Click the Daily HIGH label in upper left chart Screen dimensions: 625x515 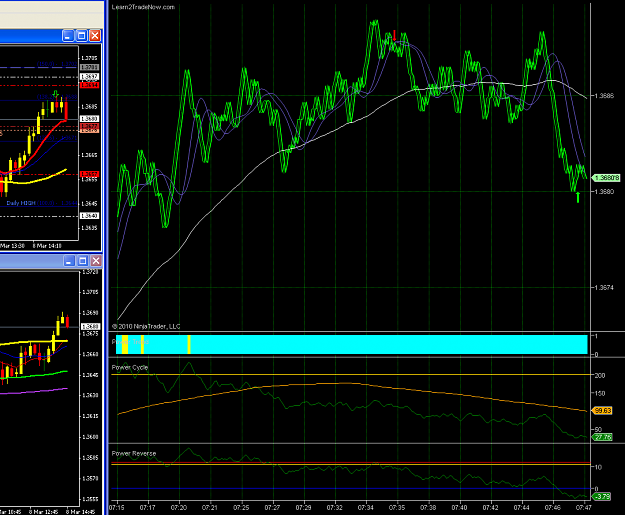tap(21, 203)
